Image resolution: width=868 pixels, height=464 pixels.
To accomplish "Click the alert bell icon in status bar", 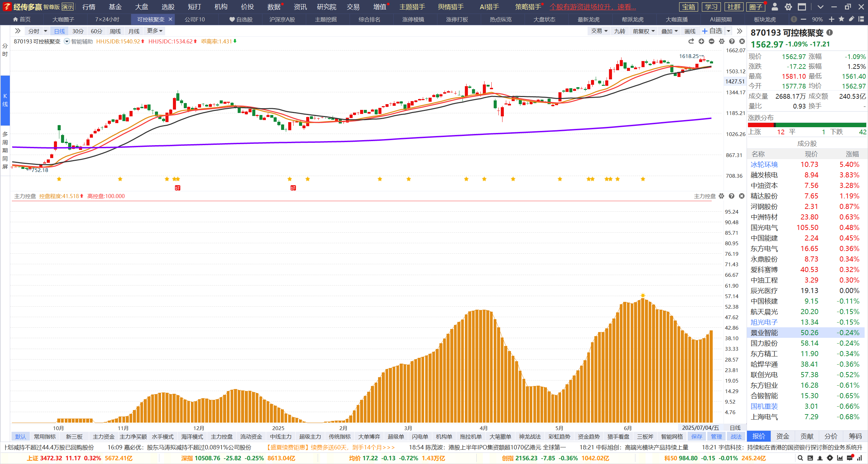I will tap(820, 458).
